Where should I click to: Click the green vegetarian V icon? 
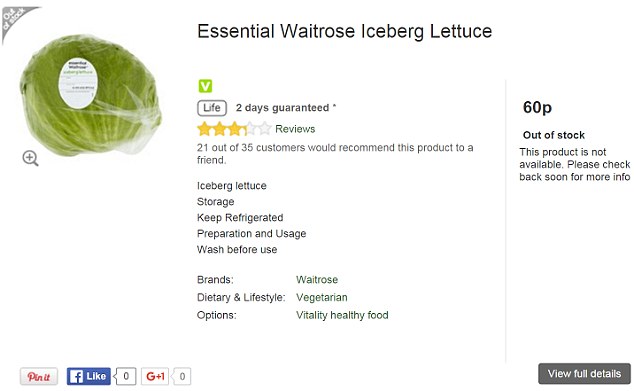[x=205, y=86]
